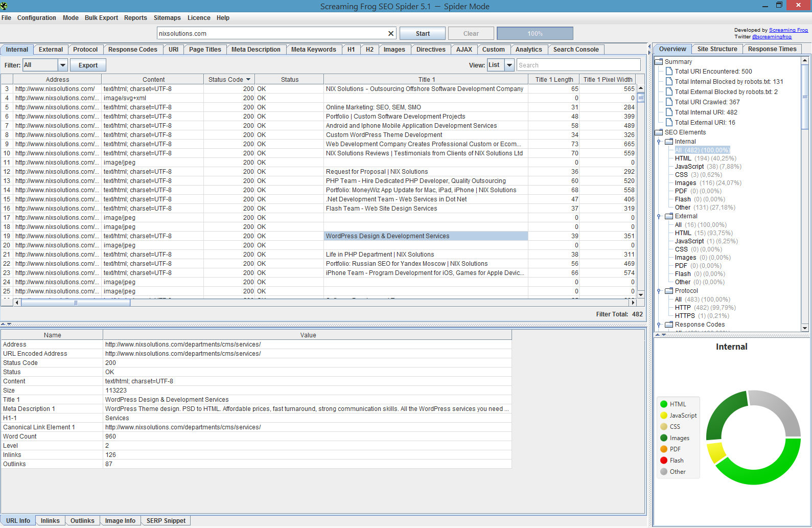Screen dimensions: 812x528
Task: Switch to the Response Codes tab
Action: tap(133, 50)
